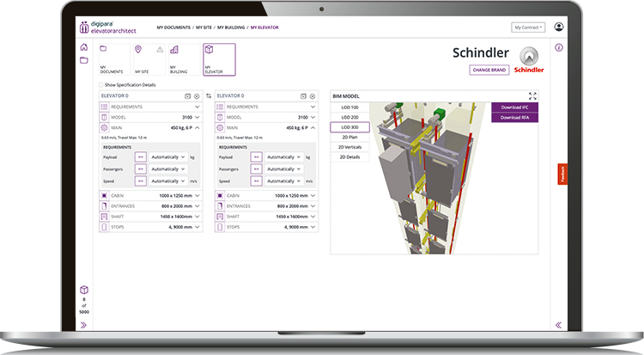The width and height of the screenshot is (644, 355).
Task: Click the warning triangle on the My Site card
Action: (x=160, y=50)
